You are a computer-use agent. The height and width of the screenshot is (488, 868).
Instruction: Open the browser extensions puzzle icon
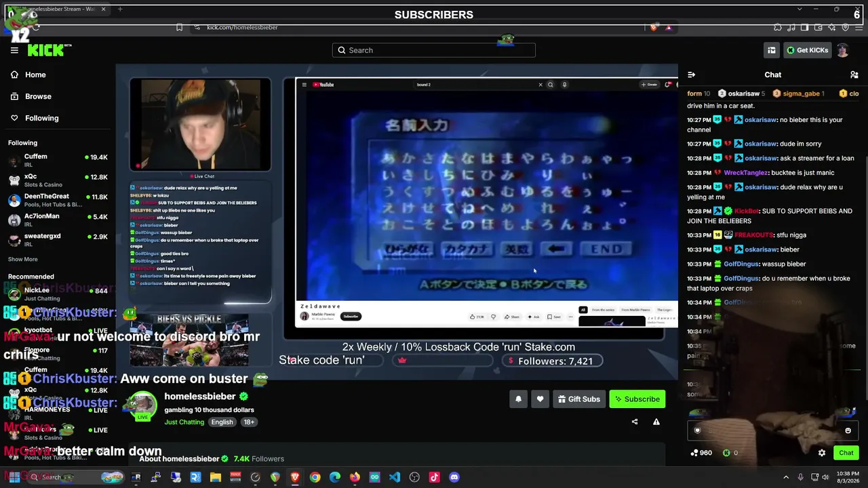coord(778,27)
